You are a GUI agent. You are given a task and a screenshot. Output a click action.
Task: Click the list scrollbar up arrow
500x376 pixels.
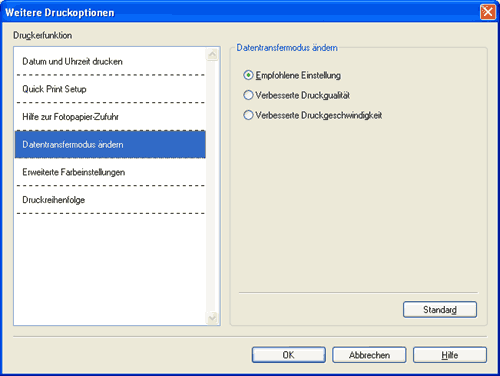pyautogui.click(x=212, y=54)
